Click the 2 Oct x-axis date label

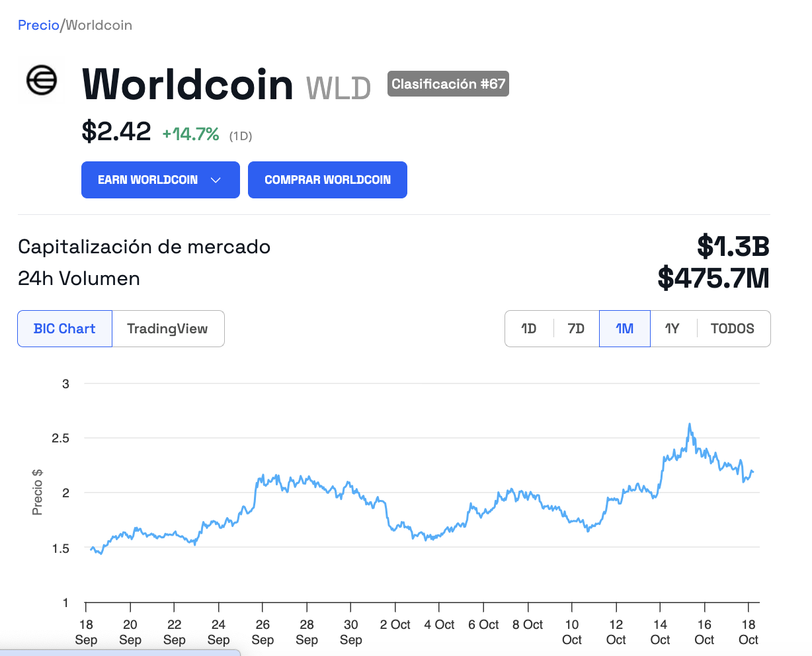click(395, 625)
